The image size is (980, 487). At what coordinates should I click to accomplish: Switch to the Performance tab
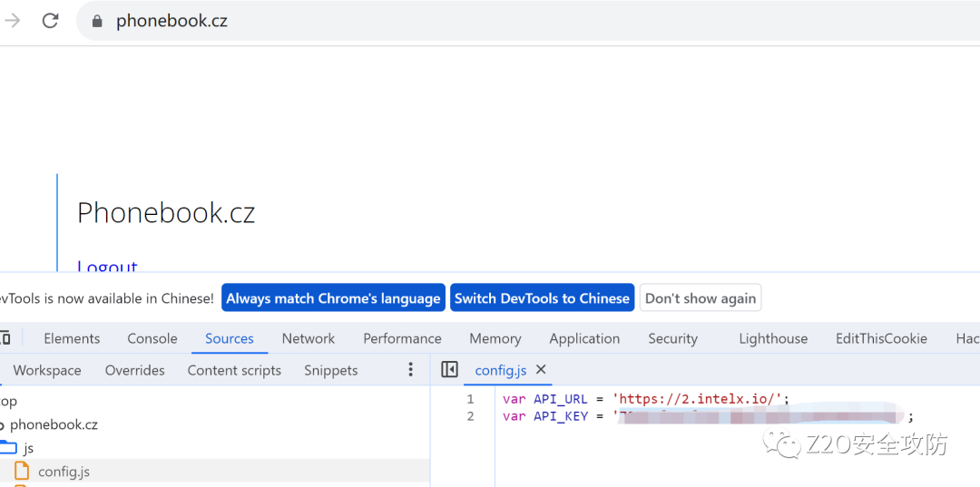coord(403,338)
